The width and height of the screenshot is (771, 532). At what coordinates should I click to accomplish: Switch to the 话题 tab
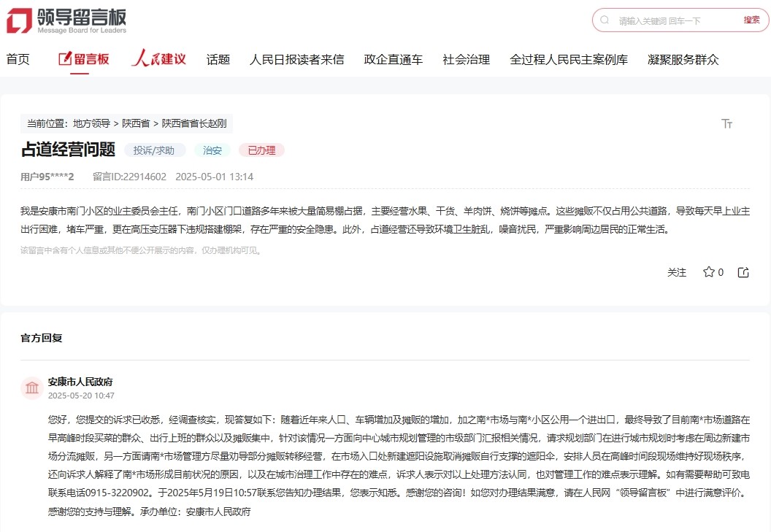pyautogui.click(x=218, y=59)
